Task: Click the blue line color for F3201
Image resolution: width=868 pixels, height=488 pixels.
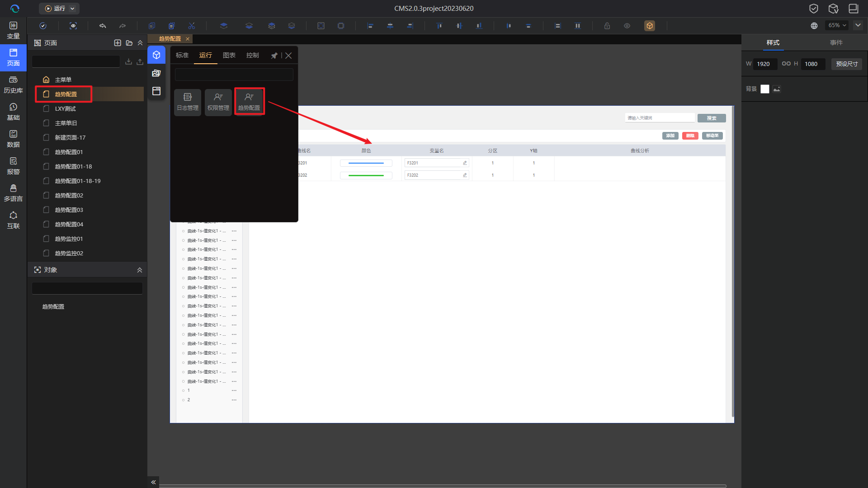Action: pos(366,163)
